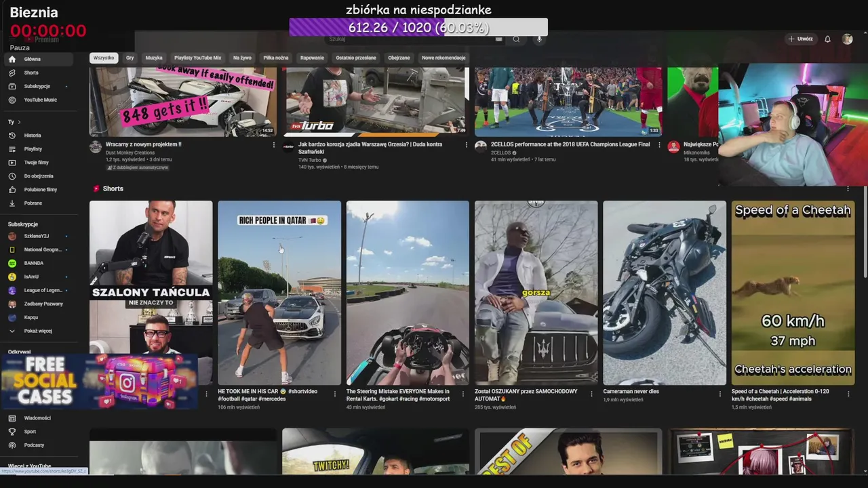The height and width of the screenshot is (488, 868).
Task: Open options for Speed of a Cheetah short
Action: 848,394
